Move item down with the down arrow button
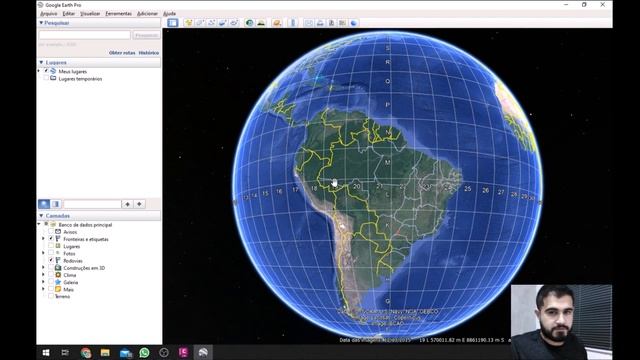 (139, 204)
